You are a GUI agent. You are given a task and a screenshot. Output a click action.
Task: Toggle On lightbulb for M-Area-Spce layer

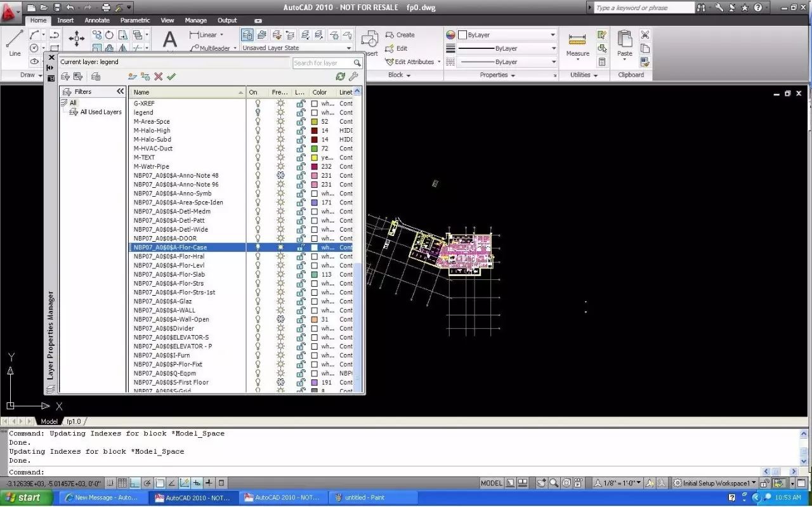258,121
